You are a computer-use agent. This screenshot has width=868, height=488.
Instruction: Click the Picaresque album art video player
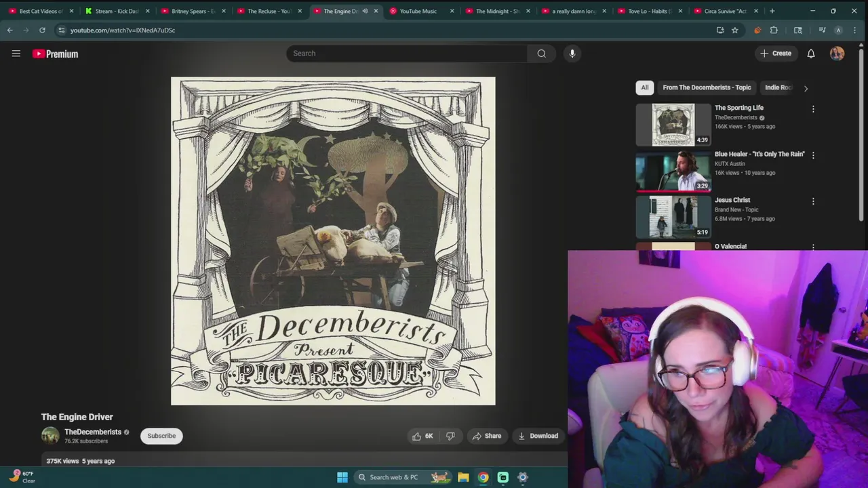click(333, 241)
